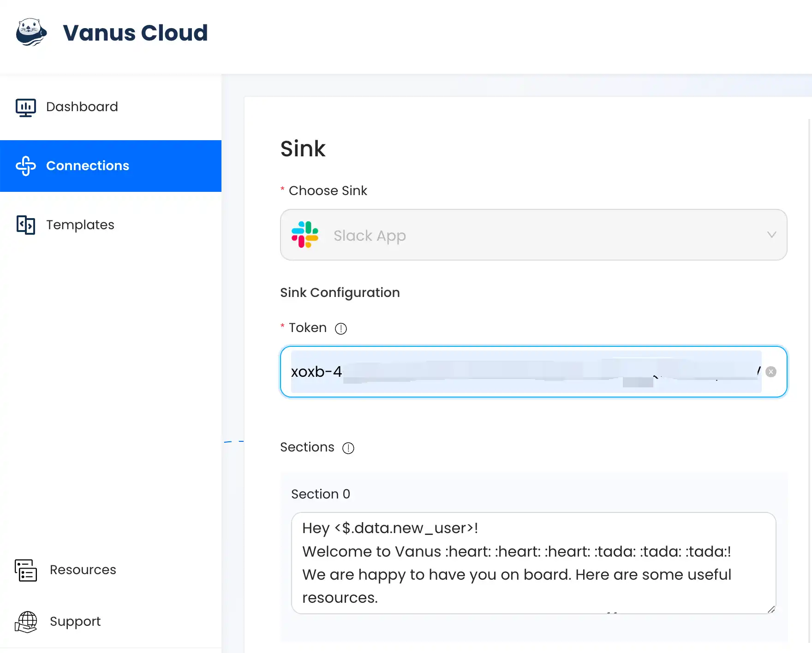Click the Choose Sink label

point(328,191)
